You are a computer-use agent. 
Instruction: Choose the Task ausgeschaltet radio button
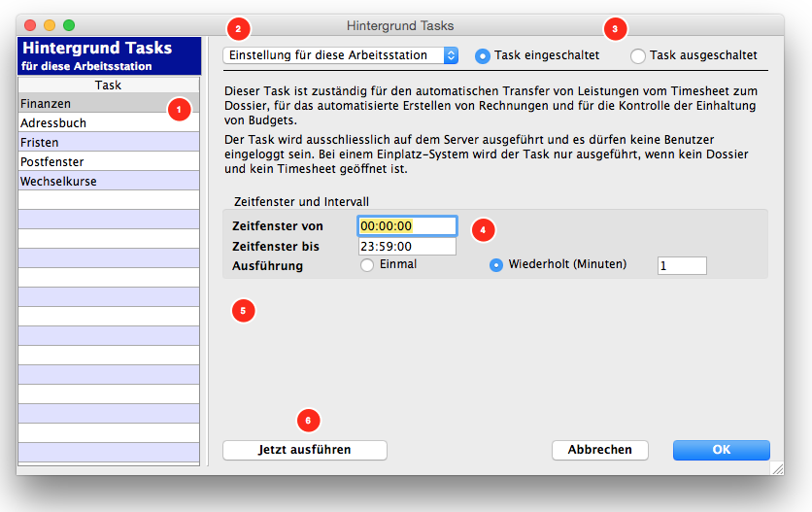point(638,55)
